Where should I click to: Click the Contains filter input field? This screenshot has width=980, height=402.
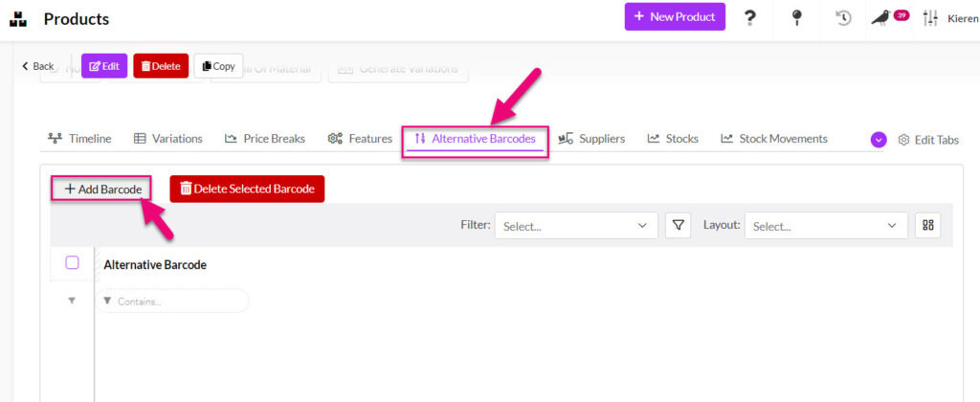pyautogui.click(x=172, y=301)
